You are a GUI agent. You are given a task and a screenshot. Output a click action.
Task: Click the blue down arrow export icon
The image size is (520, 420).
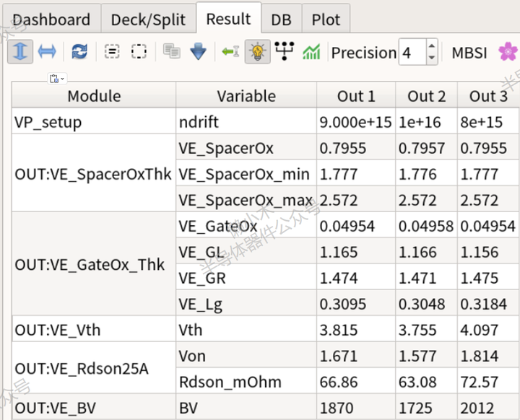(x=199, y=52)
